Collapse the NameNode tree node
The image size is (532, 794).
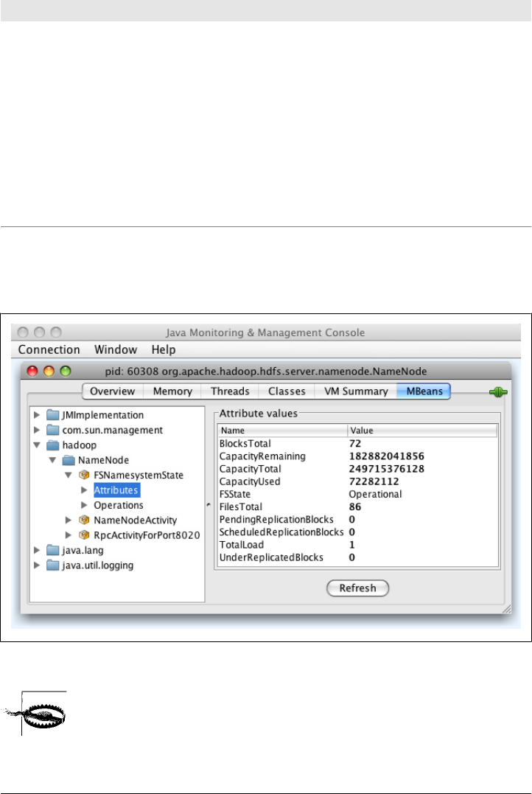click(52, 460)
